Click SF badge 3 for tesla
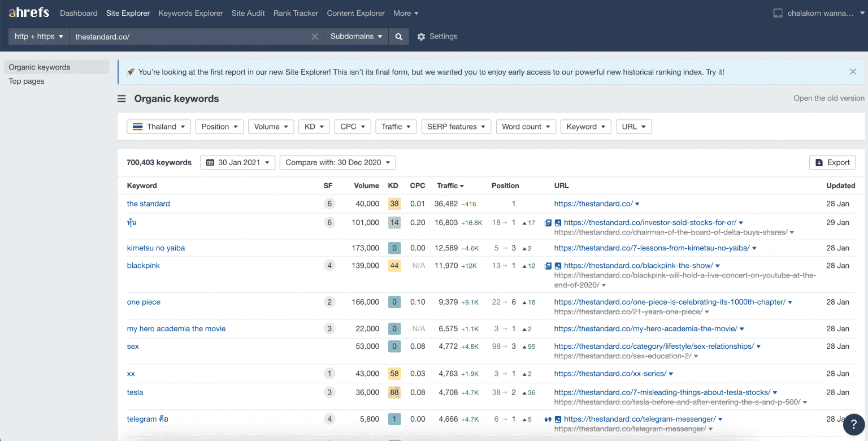 point(329,392)
